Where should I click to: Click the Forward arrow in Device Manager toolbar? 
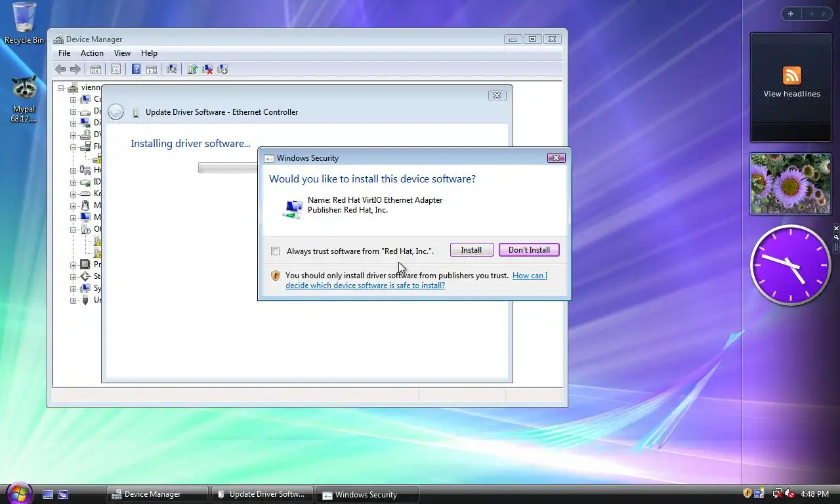[75, 69]
